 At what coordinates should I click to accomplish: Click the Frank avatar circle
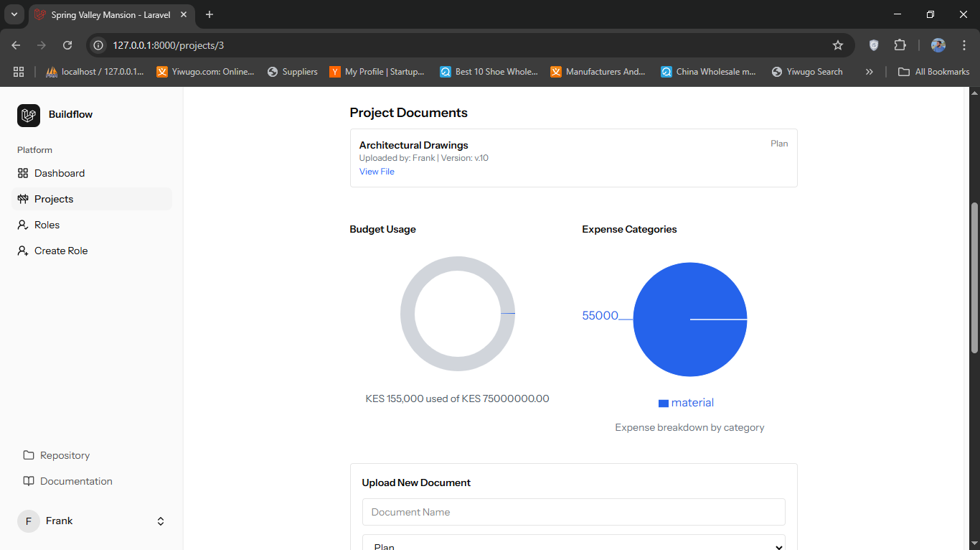point(29,521)
